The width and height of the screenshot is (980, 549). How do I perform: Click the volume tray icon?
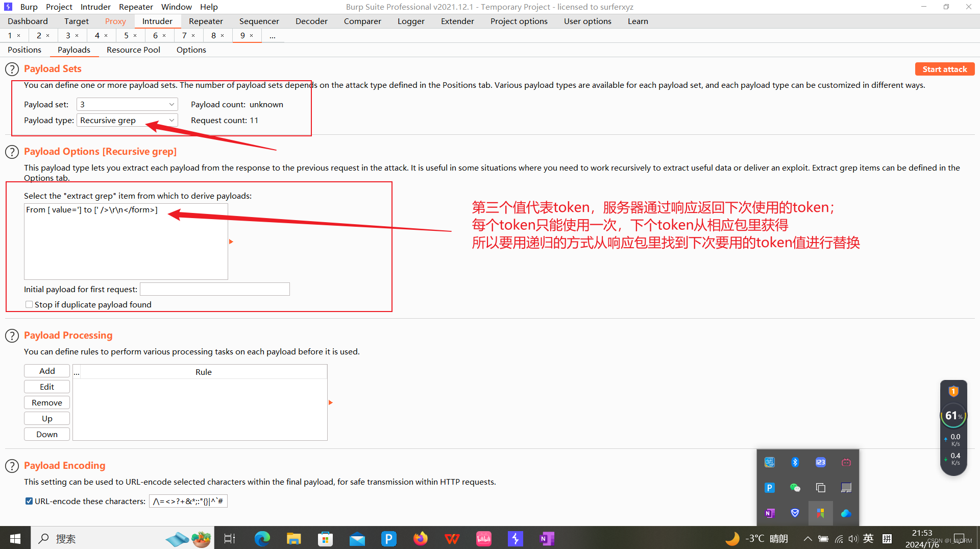coord(853,539)
